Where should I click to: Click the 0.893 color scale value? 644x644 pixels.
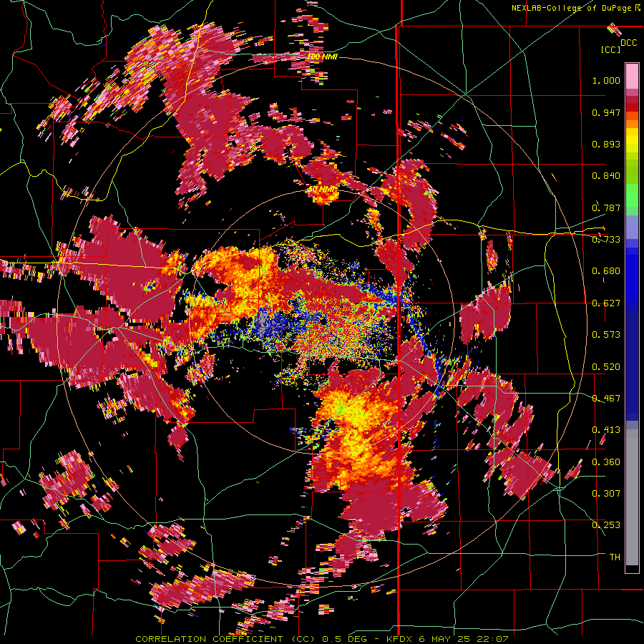606,144
